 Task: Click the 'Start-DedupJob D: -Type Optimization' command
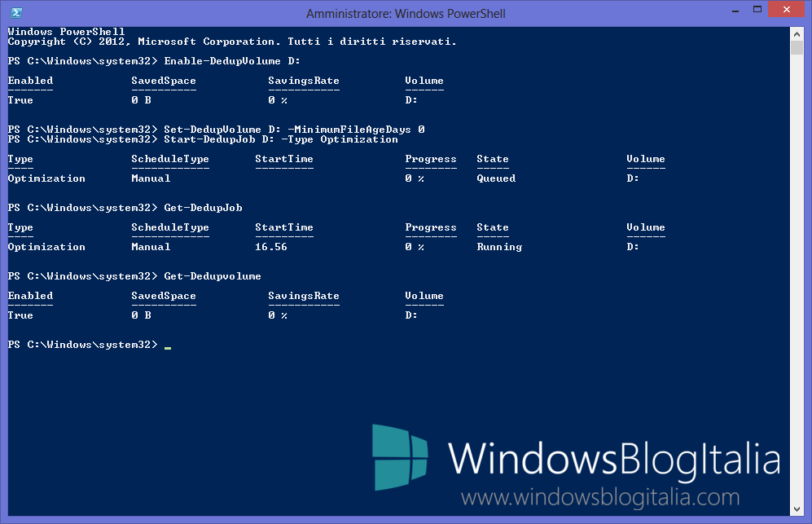281,139
